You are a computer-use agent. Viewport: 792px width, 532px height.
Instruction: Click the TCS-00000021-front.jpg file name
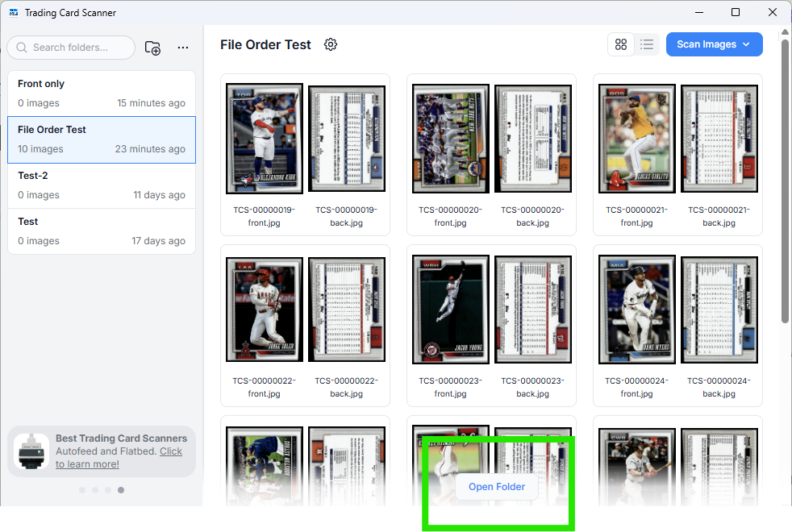click(637, 216)
